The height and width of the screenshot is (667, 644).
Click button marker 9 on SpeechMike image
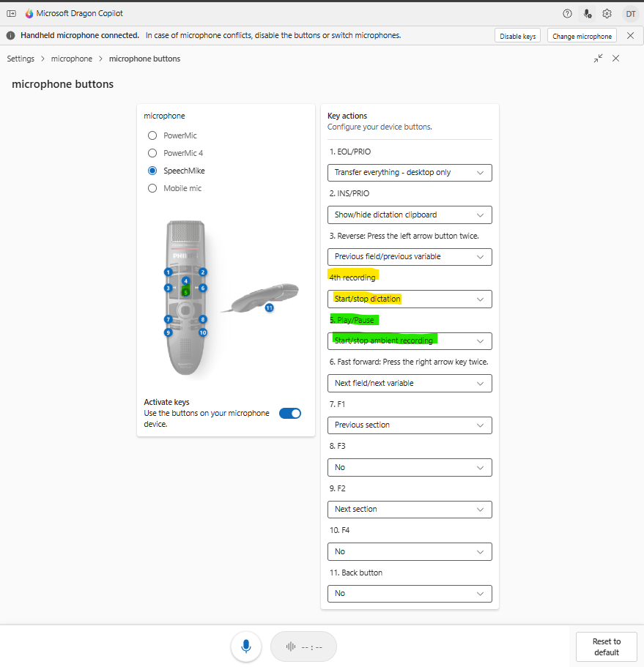(168, 332)
